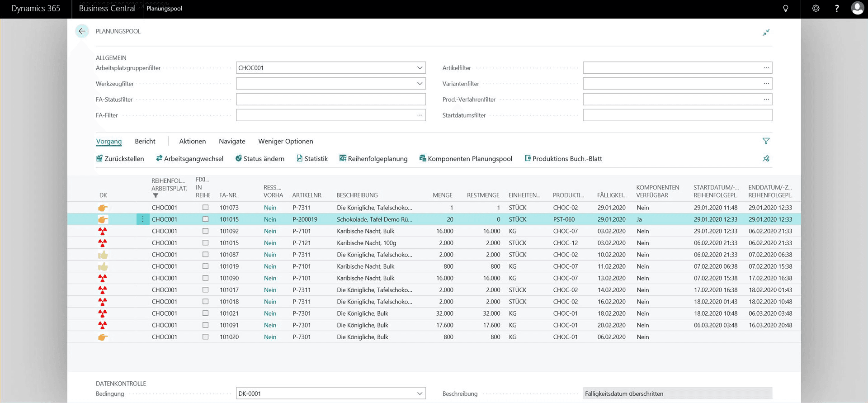Toggle Fixi checkbox for FA 101087
Image resolution: width=868 pixels, height=403 pixels.
tap(206, 255)
